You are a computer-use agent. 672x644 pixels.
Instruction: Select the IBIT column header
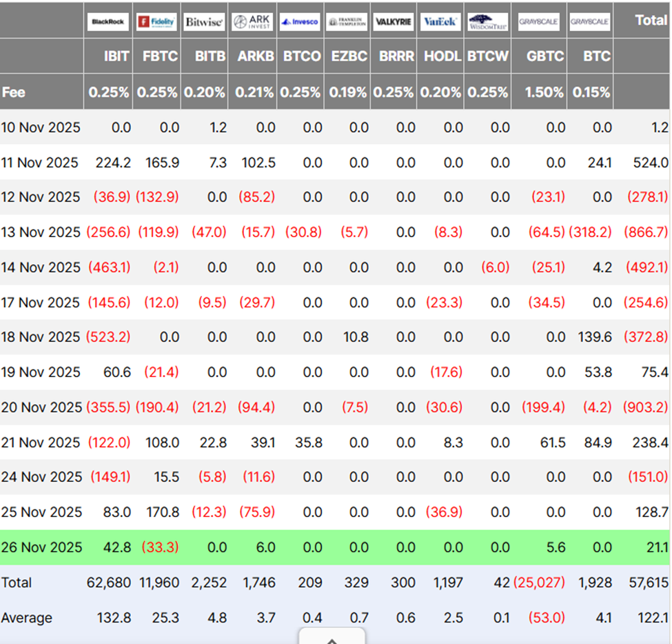click(x=116, y=57)
